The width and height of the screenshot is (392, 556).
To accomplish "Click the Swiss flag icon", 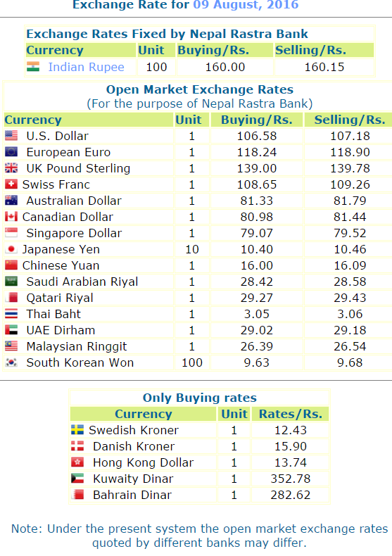I will 11,184.
